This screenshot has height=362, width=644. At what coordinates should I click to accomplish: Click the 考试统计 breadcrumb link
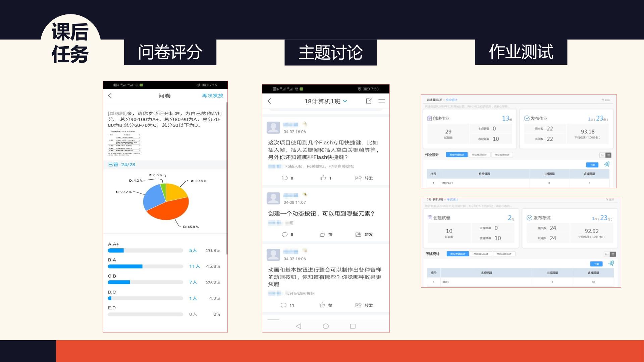[452, 199]
